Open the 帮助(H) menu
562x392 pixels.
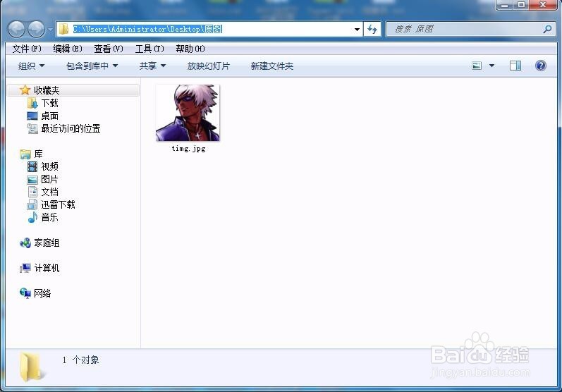pyautogui.click(x=190, y=49)
